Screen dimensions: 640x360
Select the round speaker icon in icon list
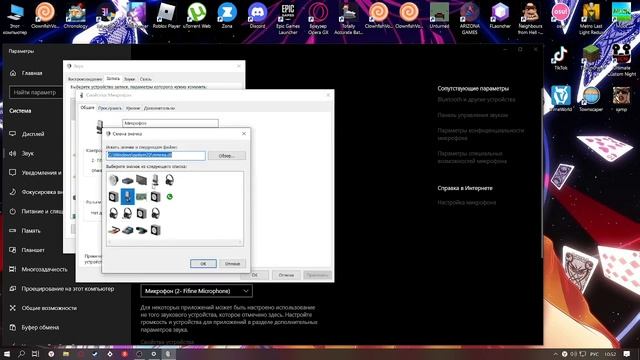[x=113, y=180]
